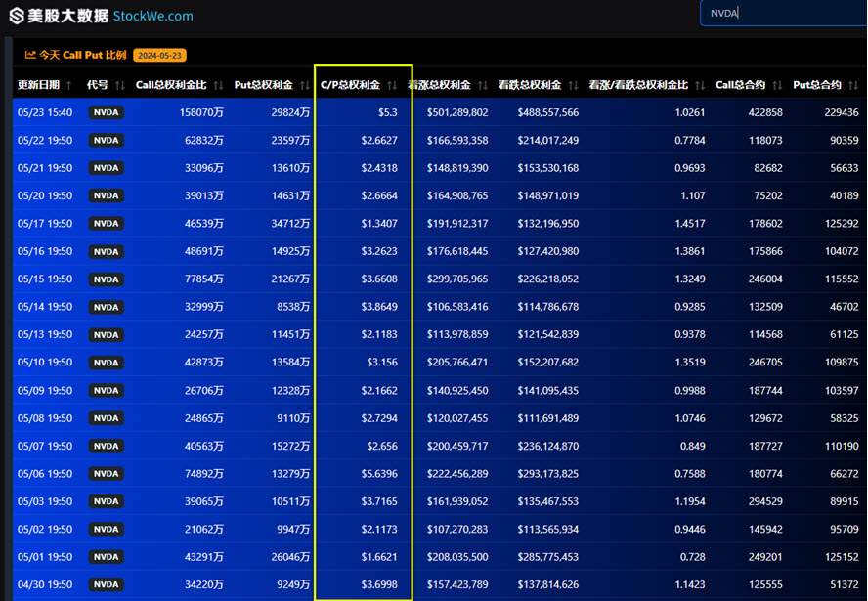
Task: Sort by C/P总权利金 column arrows
Action: 393,85
